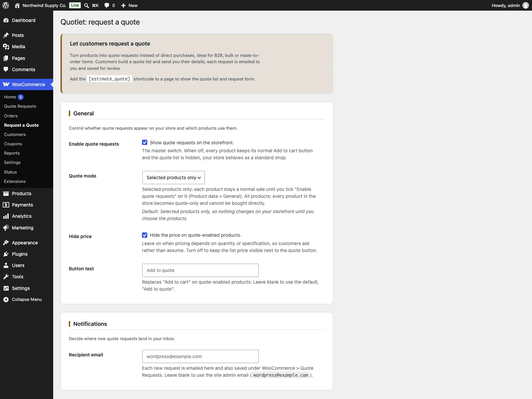Open WooCommerce Customers page
532x399 pixels.
(15, 135)
